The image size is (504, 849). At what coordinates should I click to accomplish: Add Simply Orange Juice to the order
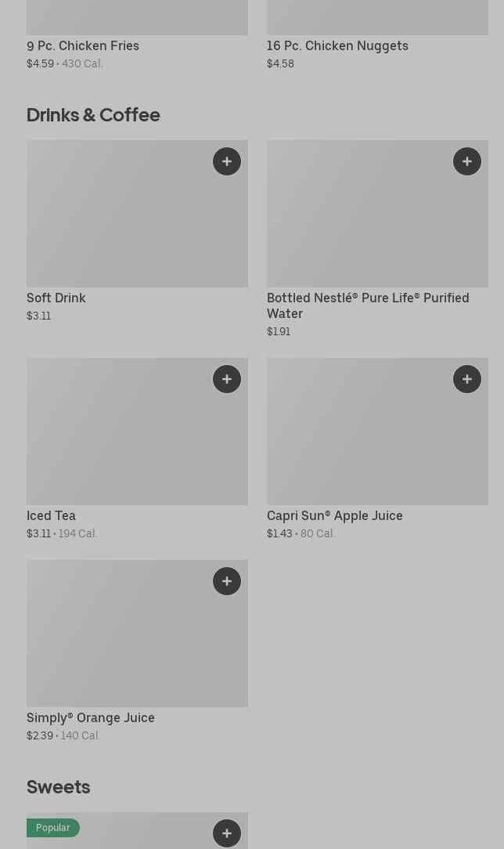(227, 581)
